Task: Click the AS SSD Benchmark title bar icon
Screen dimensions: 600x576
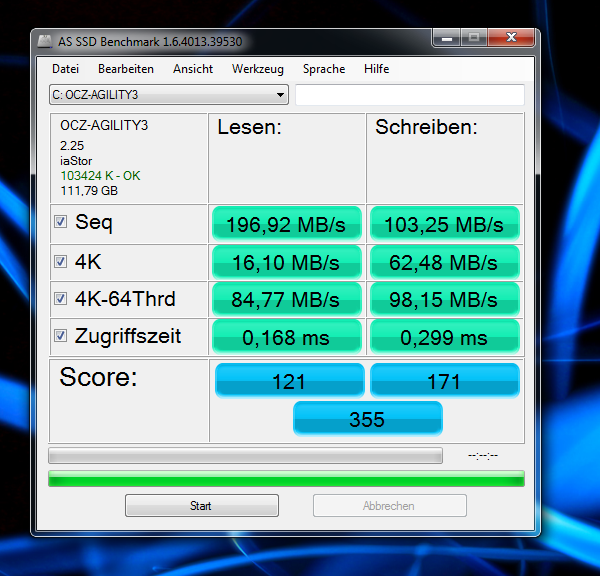Action: [x=45, y=41]
